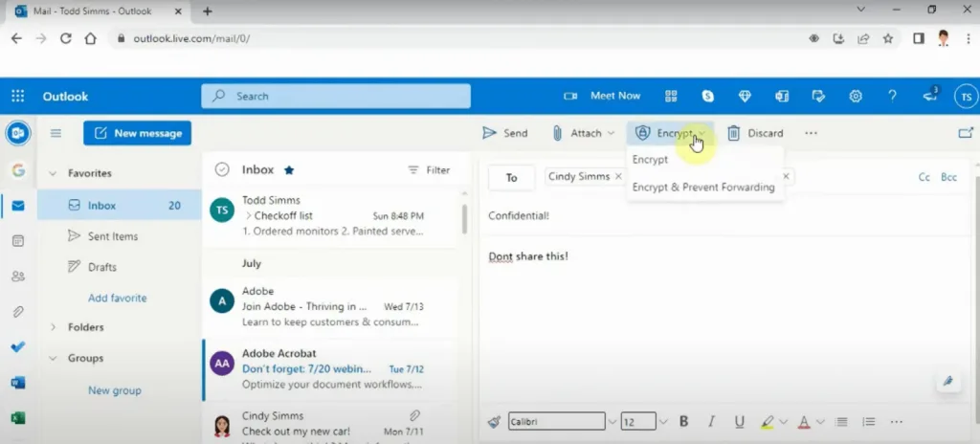This screenshot has width=980, height=444.
Task: Click the Calendar icon in left rail
Action: pos(17,241)
